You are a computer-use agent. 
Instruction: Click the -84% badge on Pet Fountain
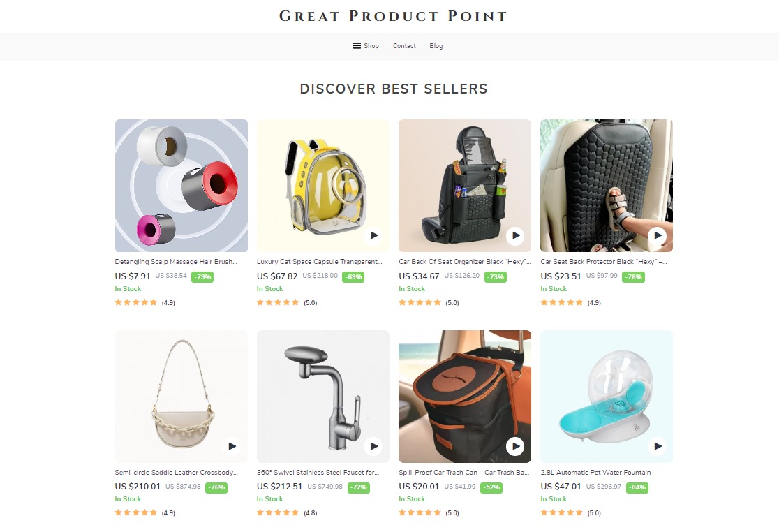(637, 487)
